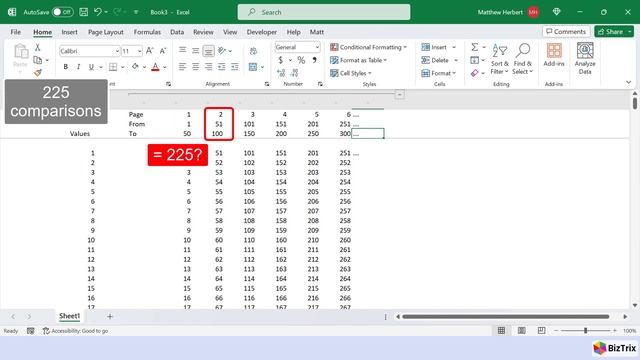Click the Percent Style icon
Screen dimensions: 640x360
click(x=301, y=60)
